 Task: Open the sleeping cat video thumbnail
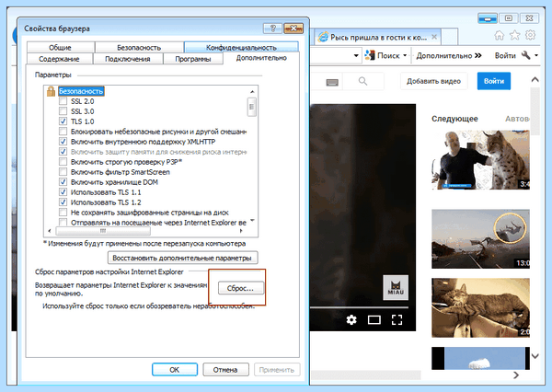click(x=480, y=307)
